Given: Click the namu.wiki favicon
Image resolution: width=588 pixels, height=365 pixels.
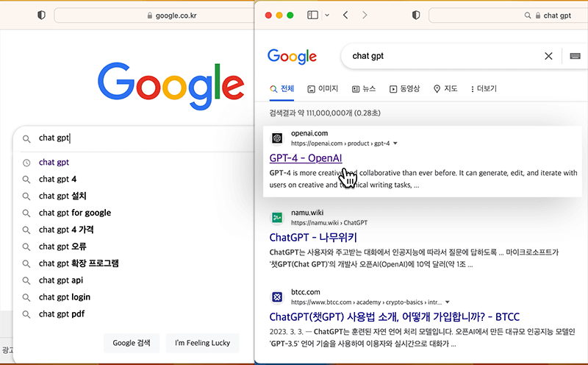Looking at the screenshot, I should (x=277, y=217).
